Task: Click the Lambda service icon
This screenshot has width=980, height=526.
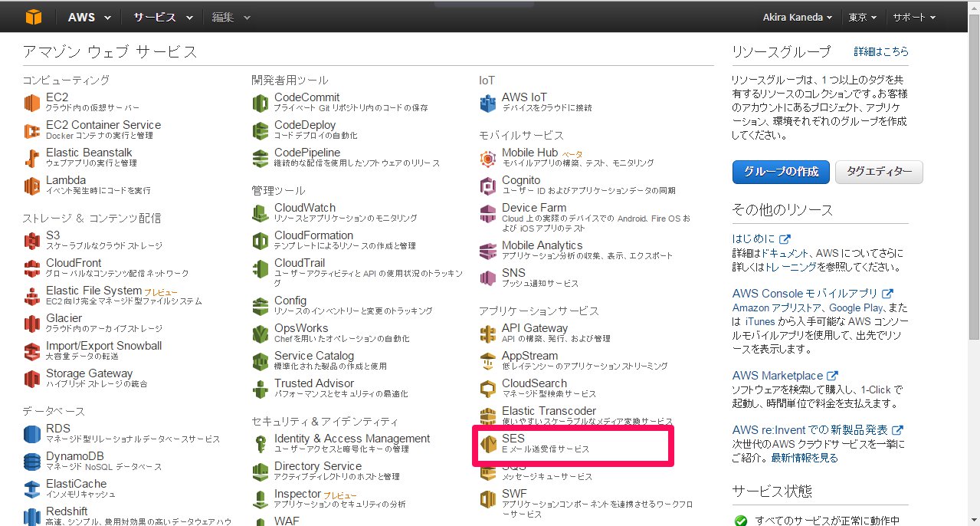Action: [x=32, y=186]
